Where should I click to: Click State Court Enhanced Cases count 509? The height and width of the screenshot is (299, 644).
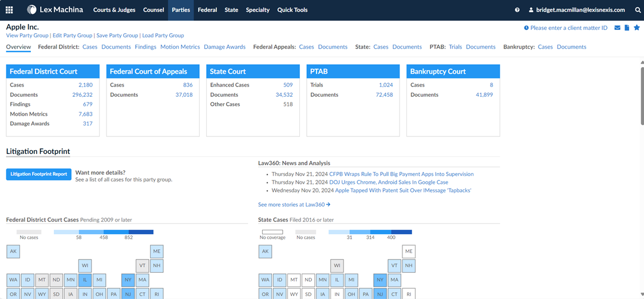pyautogui.click(x=288, y=85)
